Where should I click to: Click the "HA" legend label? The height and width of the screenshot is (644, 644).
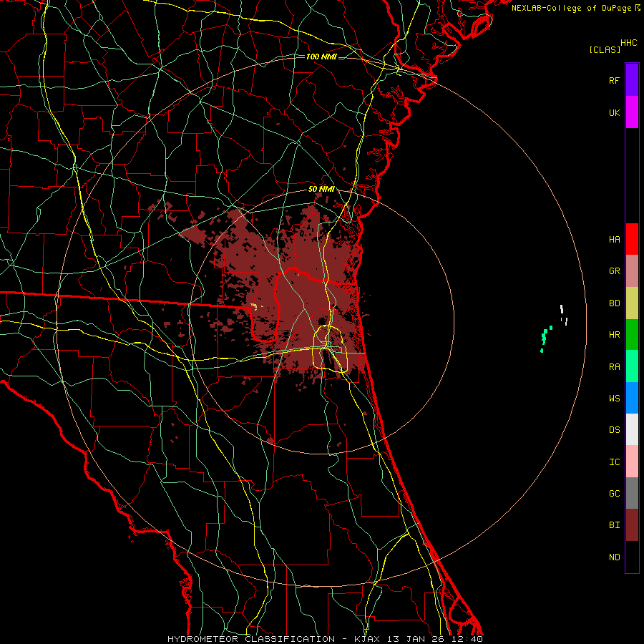tap(614, 239)
